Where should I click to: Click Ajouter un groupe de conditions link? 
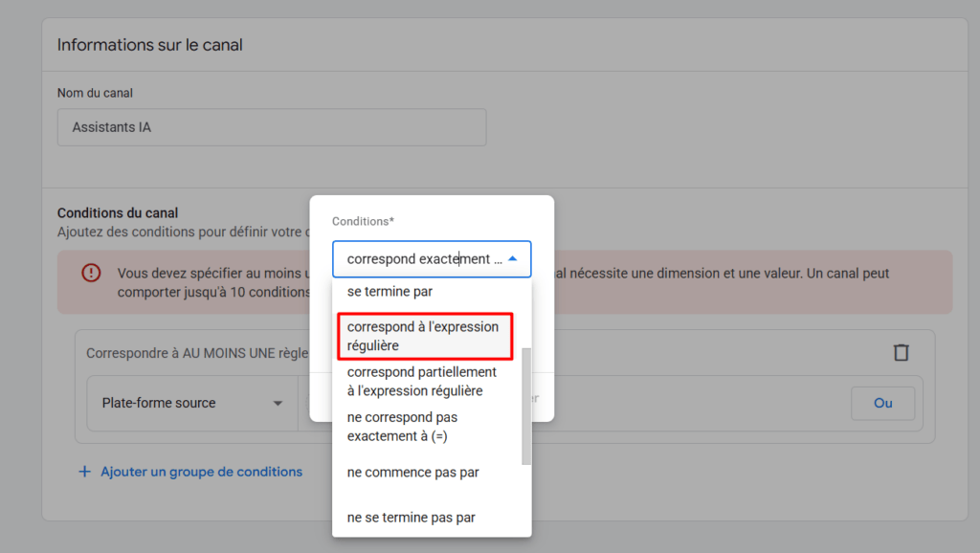tap(201, 472)
